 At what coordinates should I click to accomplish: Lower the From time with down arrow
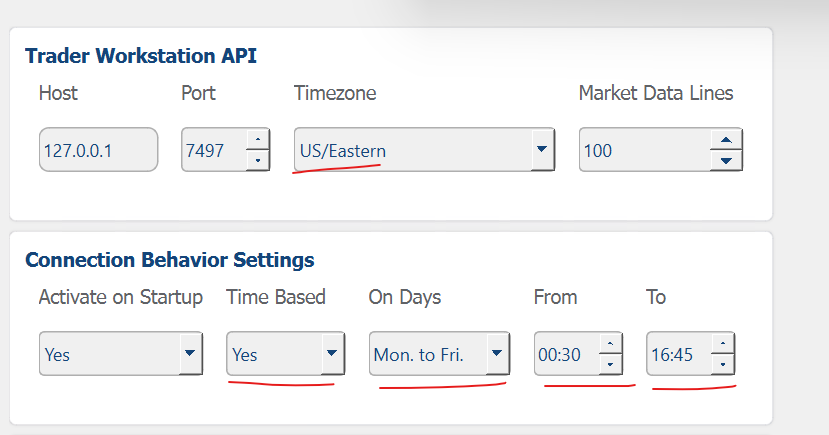[x=610, y=364]
